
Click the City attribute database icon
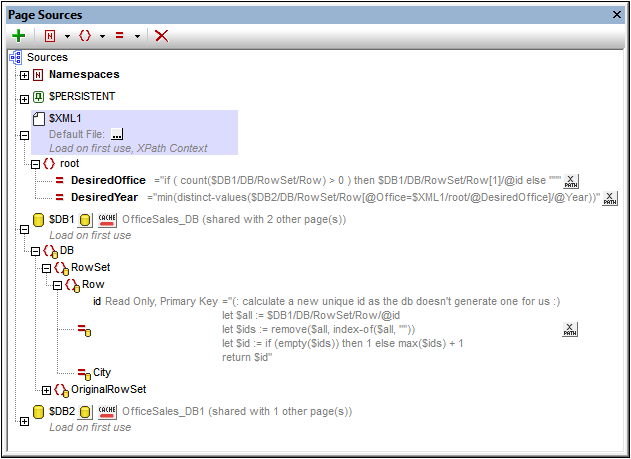pos(85,375)
